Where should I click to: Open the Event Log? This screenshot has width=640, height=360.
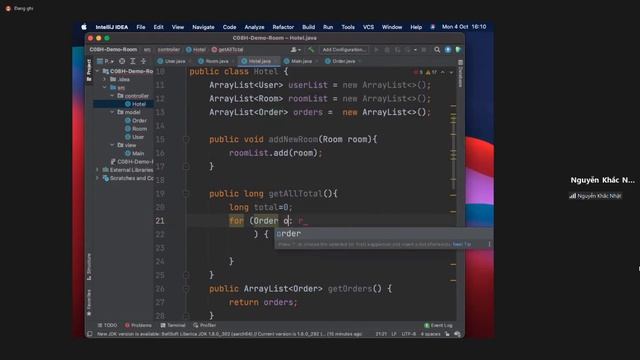click(x=438, y=326)
